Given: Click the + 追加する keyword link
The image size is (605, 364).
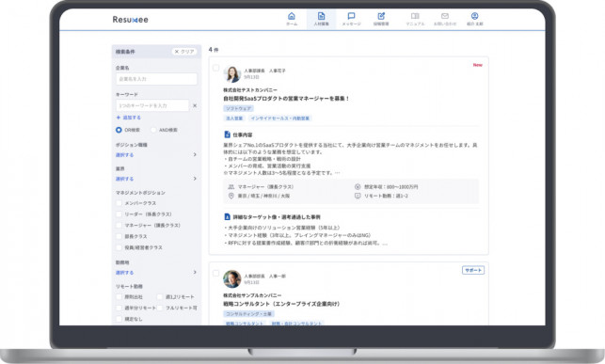Looking at the screenshot, I should coord(129,118).
